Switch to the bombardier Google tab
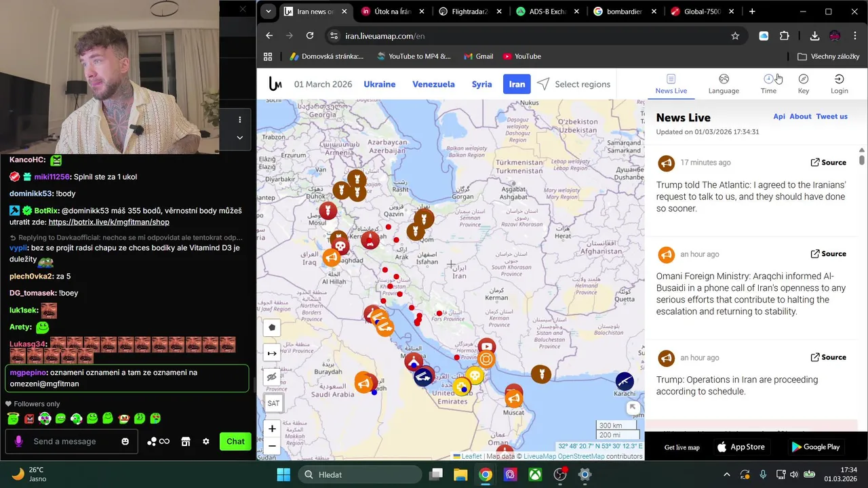The height and width of the screenshot is (488, 868). pyautogui.click(x=625, y=12)
